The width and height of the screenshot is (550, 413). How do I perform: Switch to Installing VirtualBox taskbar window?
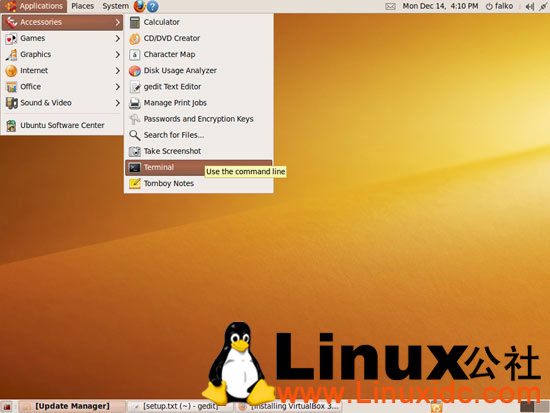point(288,406)
